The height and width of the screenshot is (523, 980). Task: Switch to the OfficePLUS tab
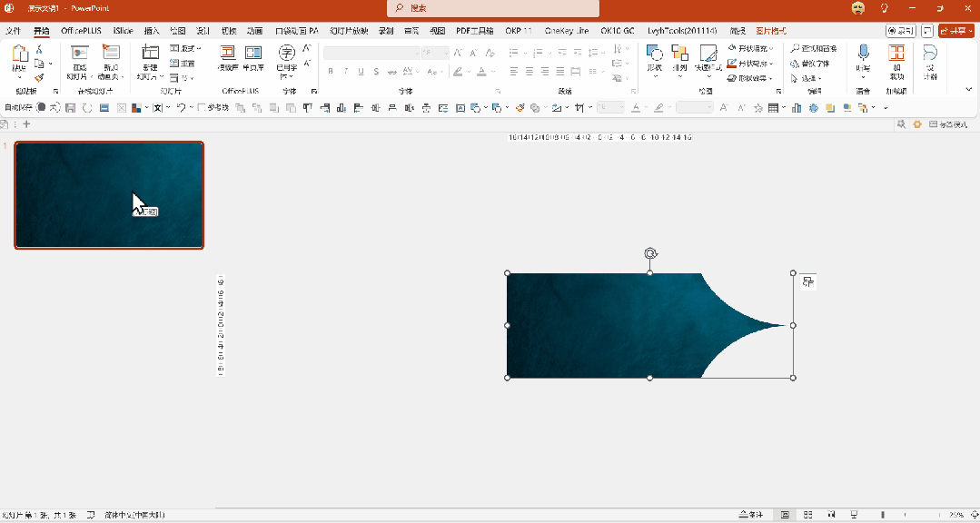(81, 31)
